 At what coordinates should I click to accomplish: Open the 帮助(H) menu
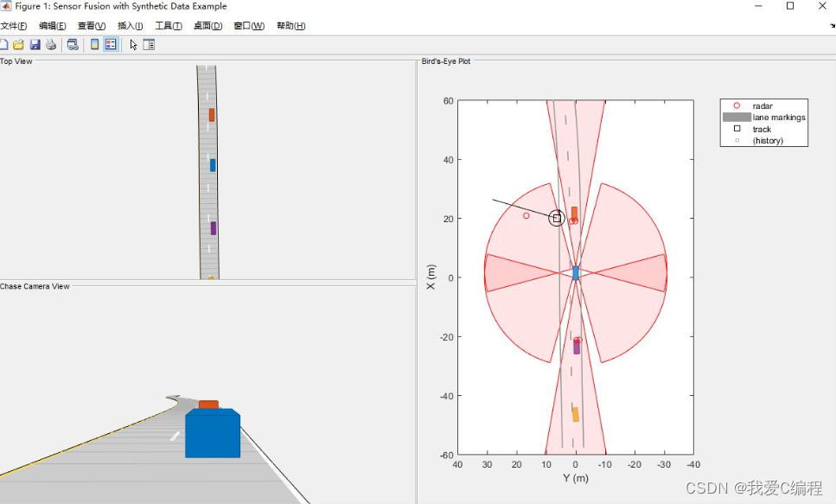click(x=290, y=26)
